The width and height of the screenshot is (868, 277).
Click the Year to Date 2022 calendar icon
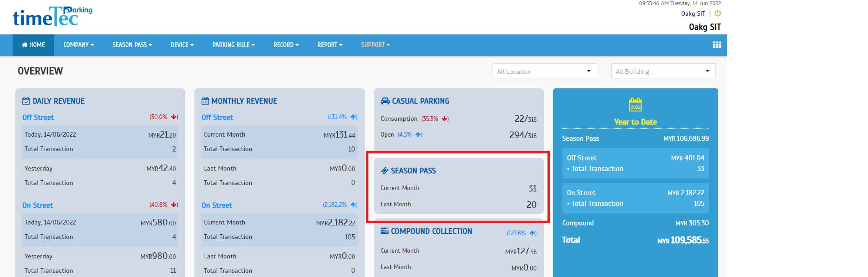635,105
